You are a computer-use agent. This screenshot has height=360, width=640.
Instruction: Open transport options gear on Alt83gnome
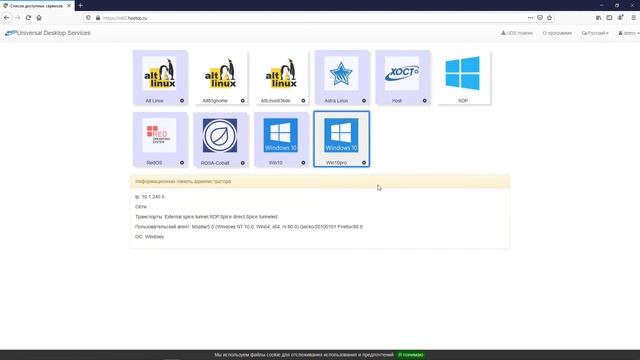coord(242,101)
